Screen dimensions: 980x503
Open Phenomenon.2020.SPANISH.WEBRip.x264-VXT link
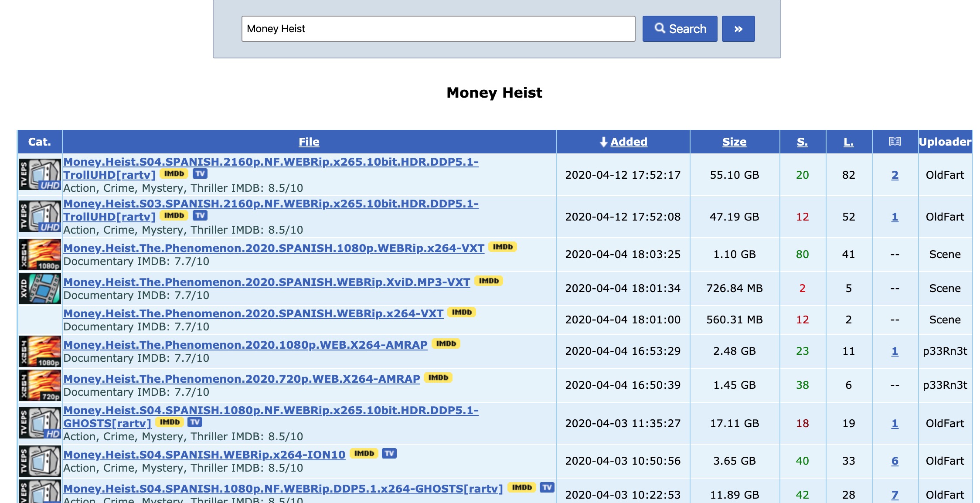click(x=253, y=313)
